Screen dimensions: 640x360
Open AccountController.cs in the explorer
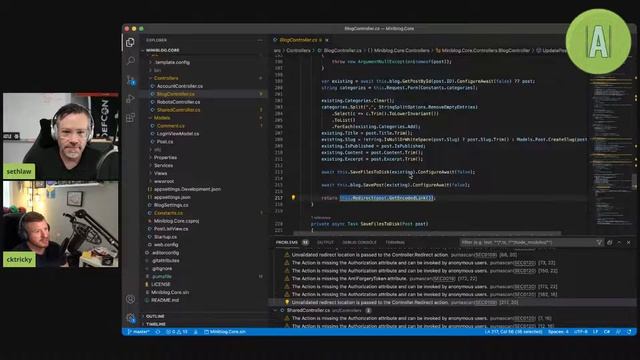[180, 86]
